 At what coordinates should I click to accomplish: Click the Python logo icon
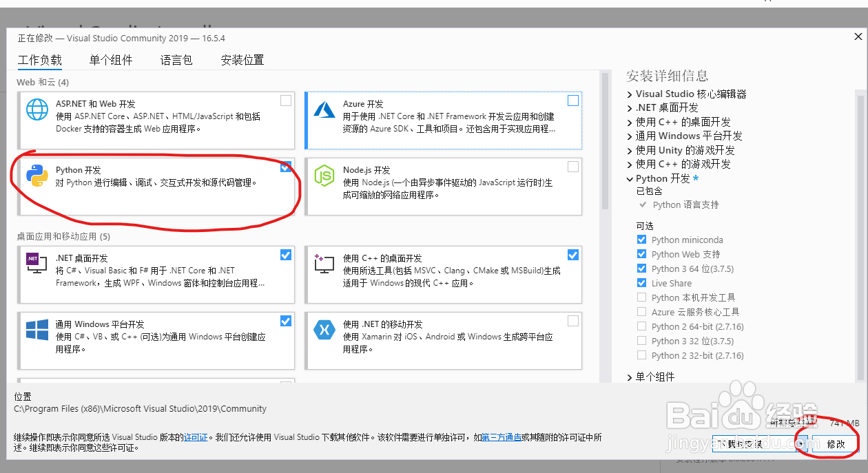click(x=37, y=176)
